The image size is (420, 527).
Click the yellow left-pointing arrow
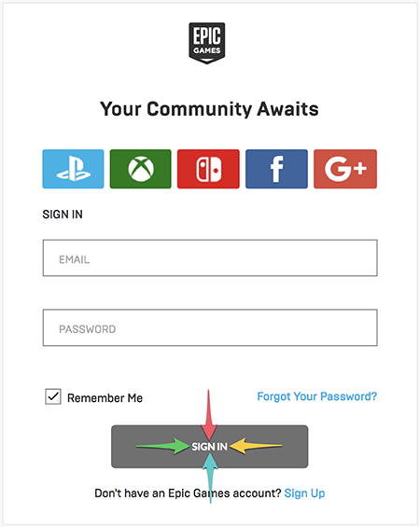257,446
